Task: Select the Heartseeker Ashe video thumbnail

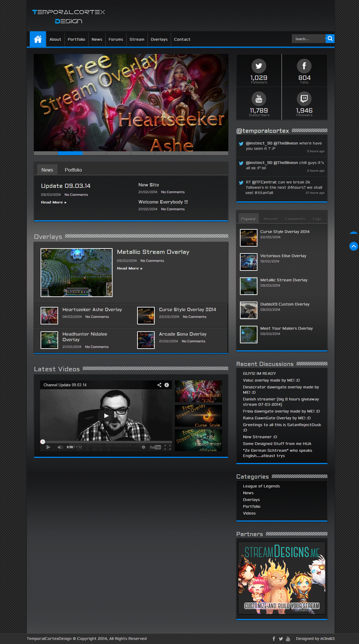Action: [x=198, y=391]
